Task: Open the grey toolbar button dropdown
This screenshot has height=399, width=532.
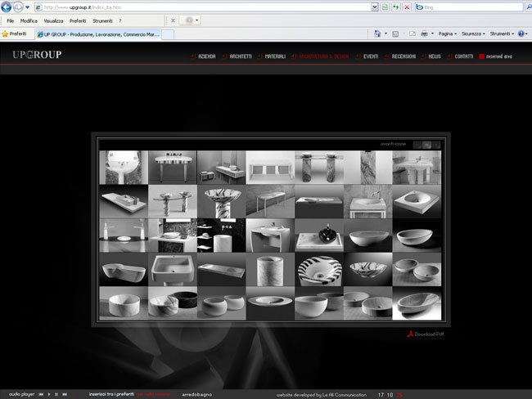Action: (x=190, y=20)
